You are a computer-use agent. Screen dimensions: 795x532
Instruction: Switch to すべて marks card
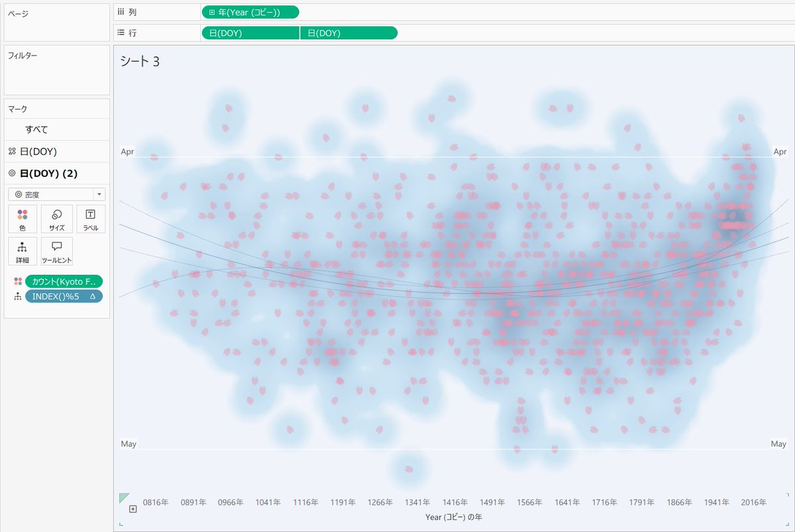coord(57,130)
